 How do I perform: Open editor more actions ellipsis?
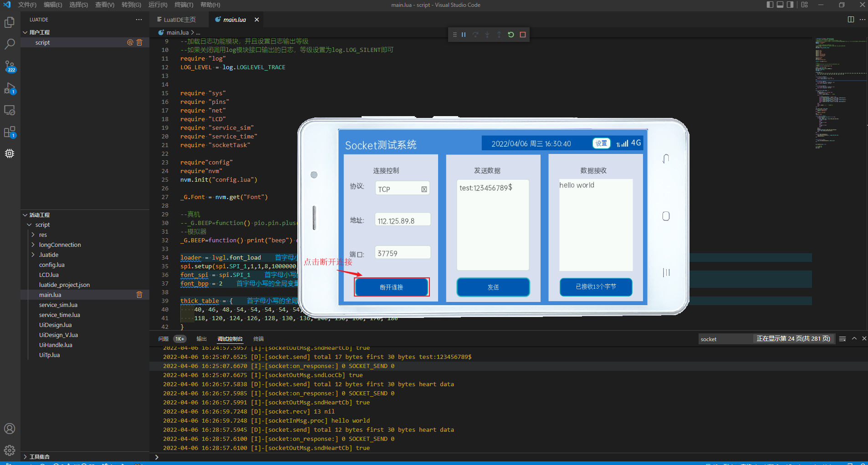coord(863,20)
